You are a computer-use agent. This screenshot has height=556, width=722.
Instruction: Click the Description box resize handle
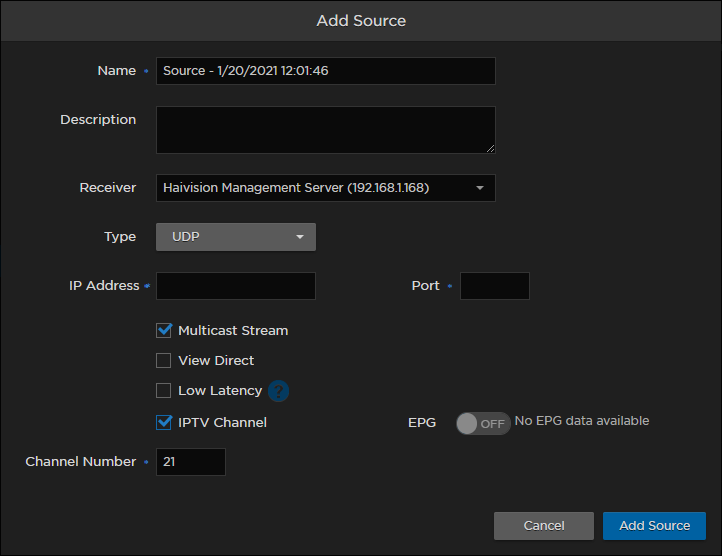click(x=490, y=148)
